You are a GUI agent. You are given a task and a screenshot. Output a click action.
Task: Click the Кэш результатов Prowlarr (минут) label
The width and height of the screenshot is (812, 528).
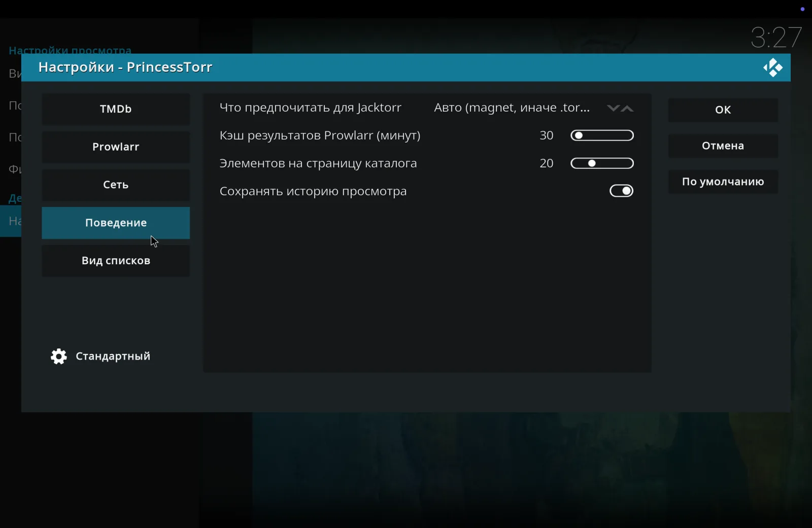click(x=320, y=135)
